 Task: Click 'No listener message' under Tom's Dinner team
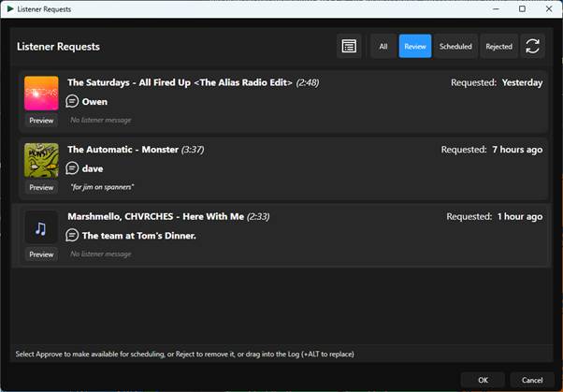pos(101,254)
